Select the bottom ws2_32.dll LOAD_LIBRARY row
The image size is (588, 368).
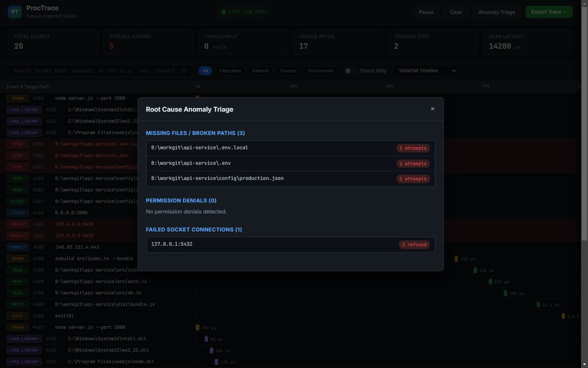coord(290,350)
